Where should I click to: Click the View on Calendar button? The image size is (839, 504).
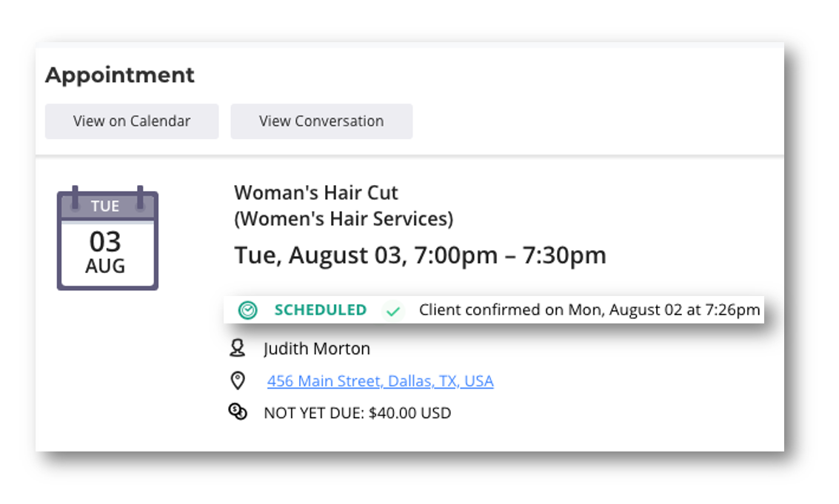(x=131, y=121)
